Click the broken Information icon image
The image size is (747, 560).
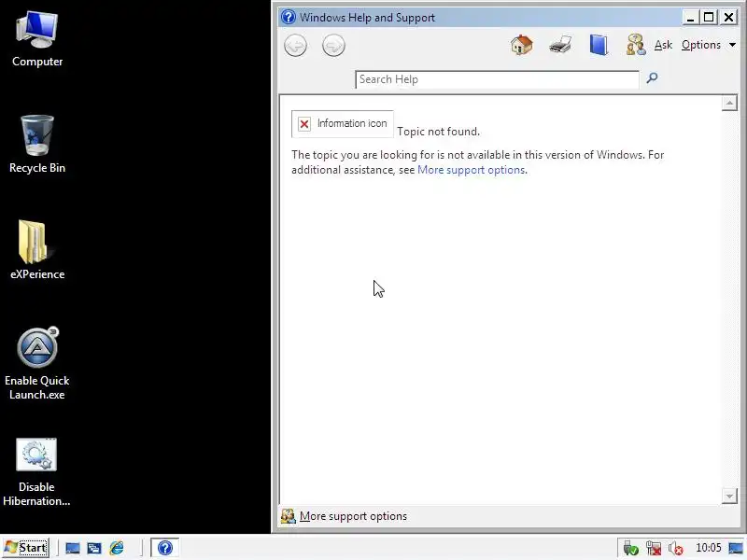pyautogui.click(x=343, y=124)
